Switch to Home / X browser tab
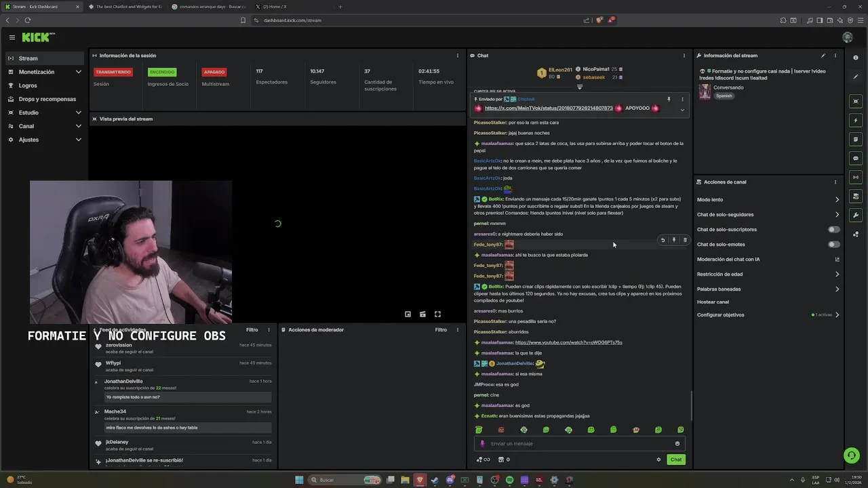Screen dimensions: 868x488 (x=292, y=7)
